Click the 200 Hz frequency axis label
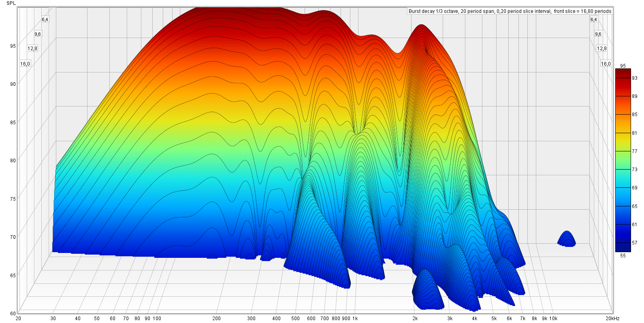 coord(217,319)
